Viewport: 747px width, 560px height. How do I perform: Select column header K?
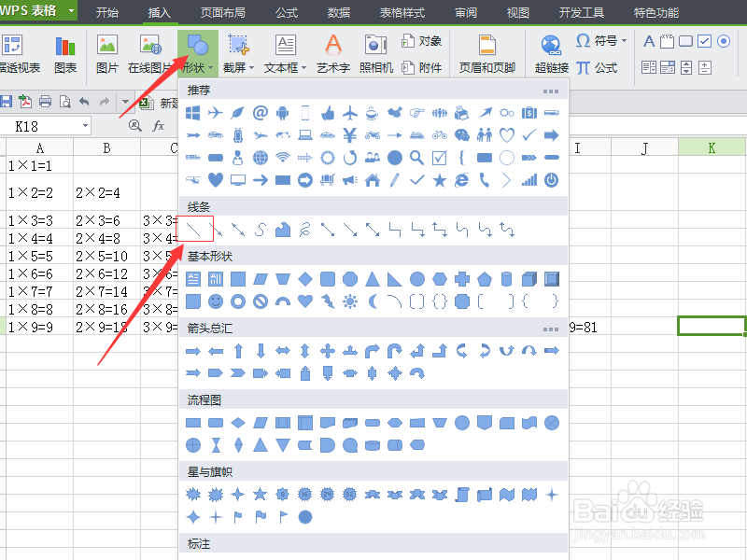click(712, 147)
